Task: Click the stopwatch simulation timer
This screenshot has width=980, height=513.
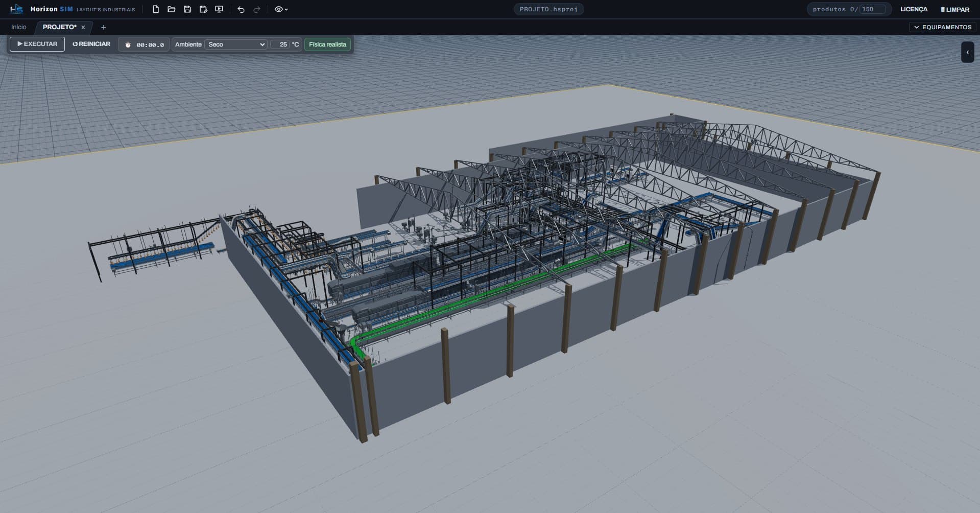Action: pos(144,44)
